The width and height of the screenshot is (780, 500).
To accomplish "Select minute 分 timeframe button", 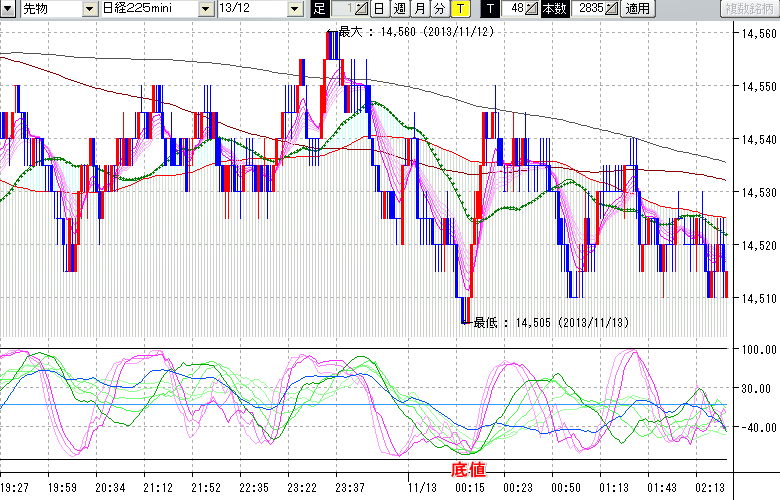I will click(x=439, y=9).
